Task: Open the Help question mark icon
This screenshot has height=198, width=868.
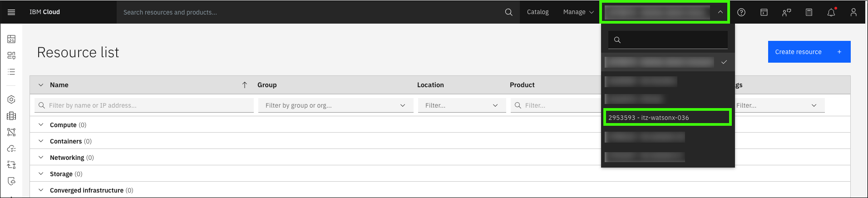Action: tap(741, 12)
